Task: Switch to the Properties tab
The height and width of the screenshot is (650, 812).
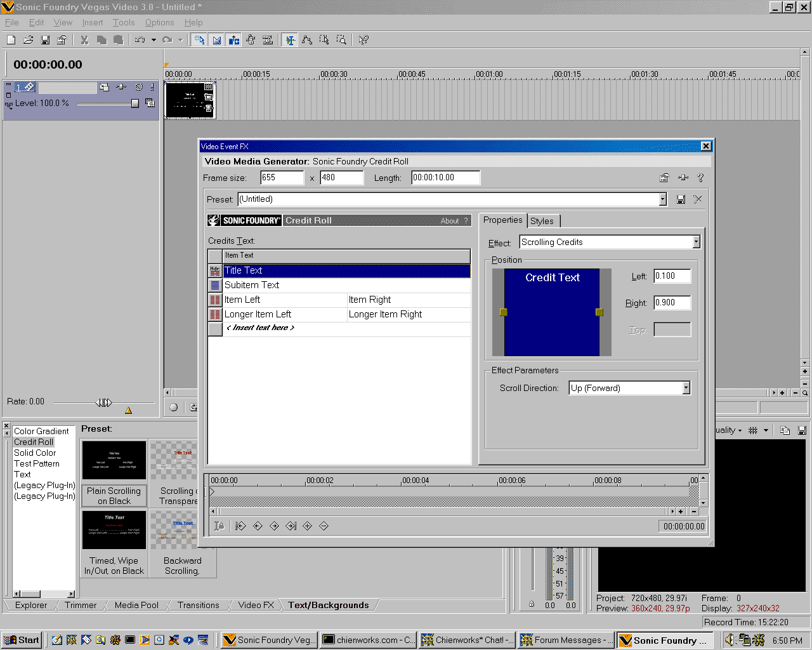Action: point(503,220)
